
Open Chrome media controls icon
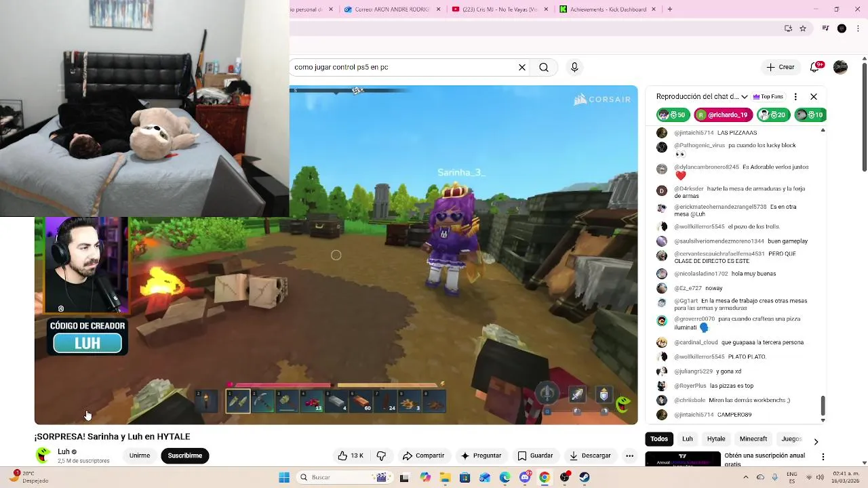click(x=825, y=28)
